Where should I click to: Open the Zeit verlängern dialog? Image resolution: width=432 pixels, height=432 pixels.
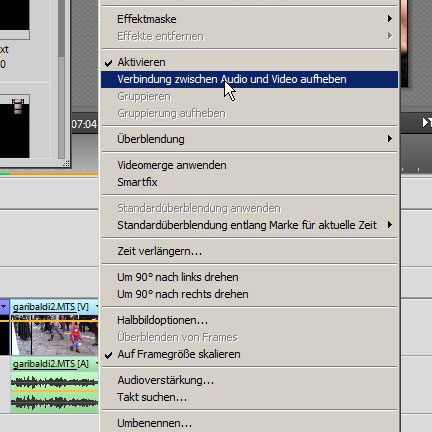coord(249,251)
